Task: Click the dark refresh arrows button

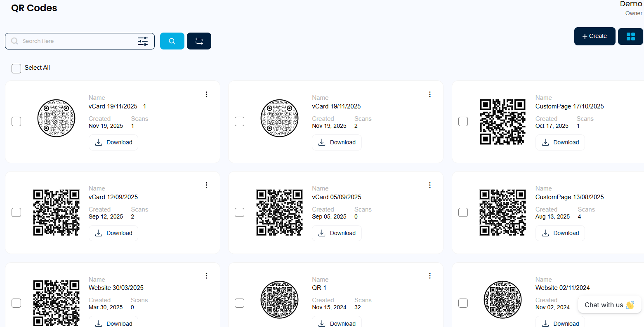Action: [199, 41]
